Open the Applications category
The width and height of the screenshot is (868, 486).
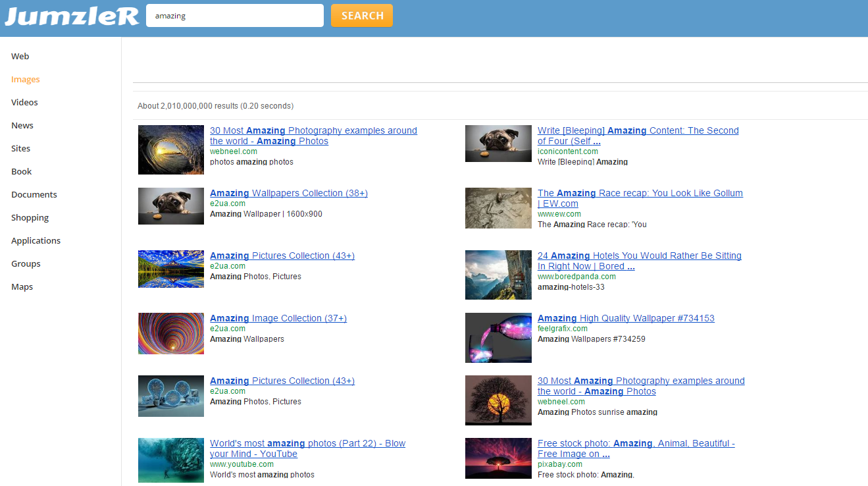point(36,241)
